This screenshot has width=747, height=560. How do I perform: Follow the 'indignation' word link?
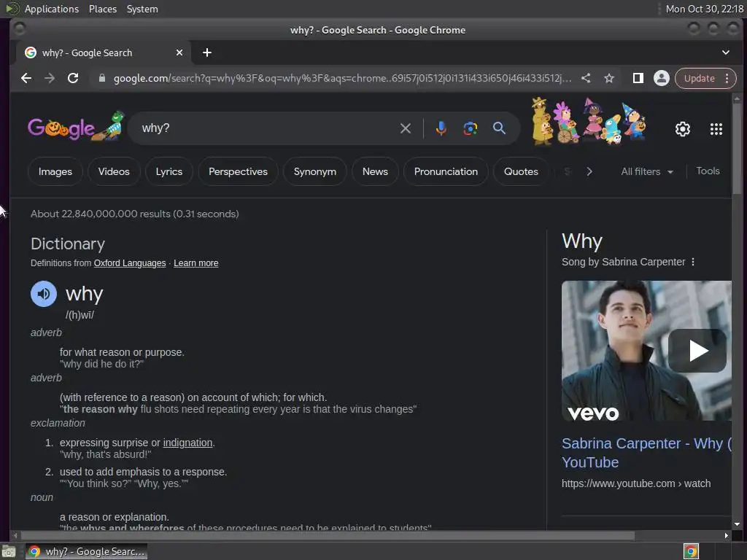click(187, 443)
